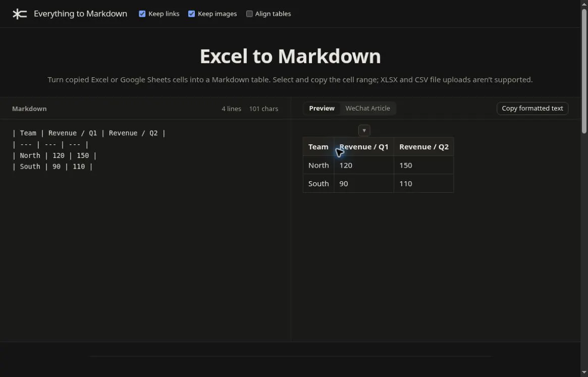Click the South cell in preview table
Image resolution: width=588 pixels, height=377 pixels.
pos(318,183)
